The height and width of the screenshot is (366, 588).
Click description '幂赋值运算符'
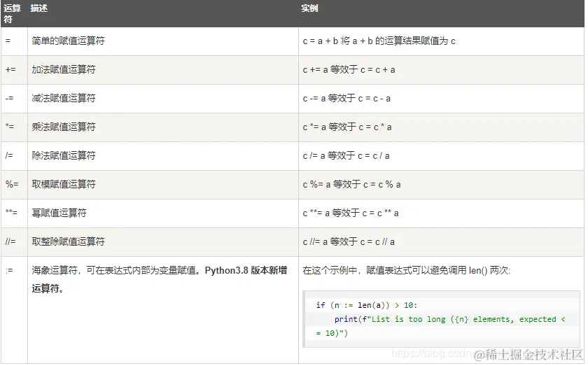point(59,213)
